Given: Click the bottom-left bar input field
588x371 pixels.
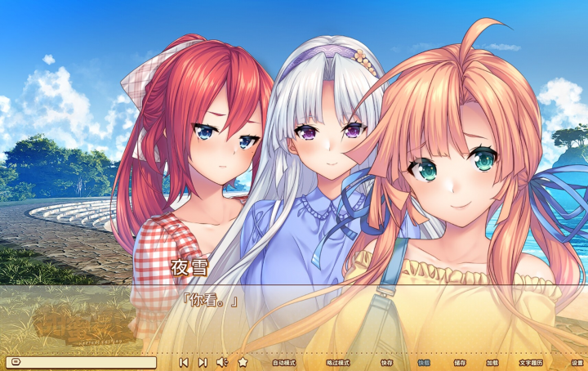Looking at the screenshot, I should [x=86, y=362].
